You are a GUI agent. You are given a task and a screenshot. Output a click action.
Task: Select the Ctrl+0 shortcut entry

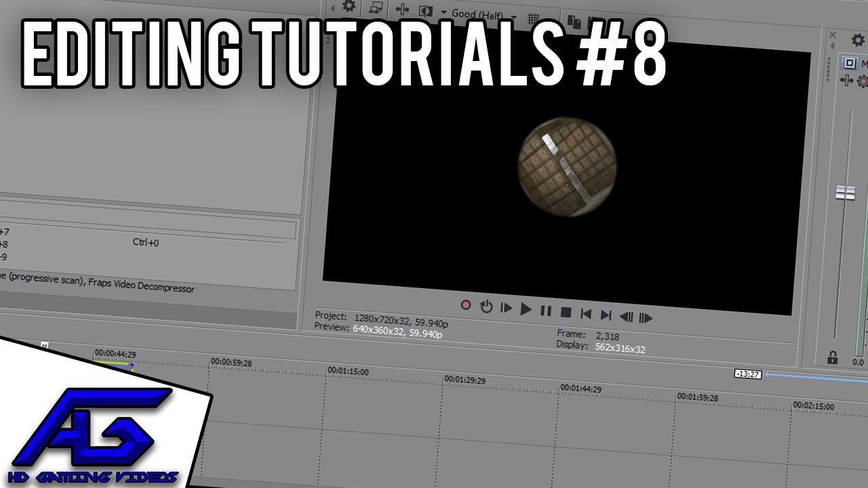point(146,243)
